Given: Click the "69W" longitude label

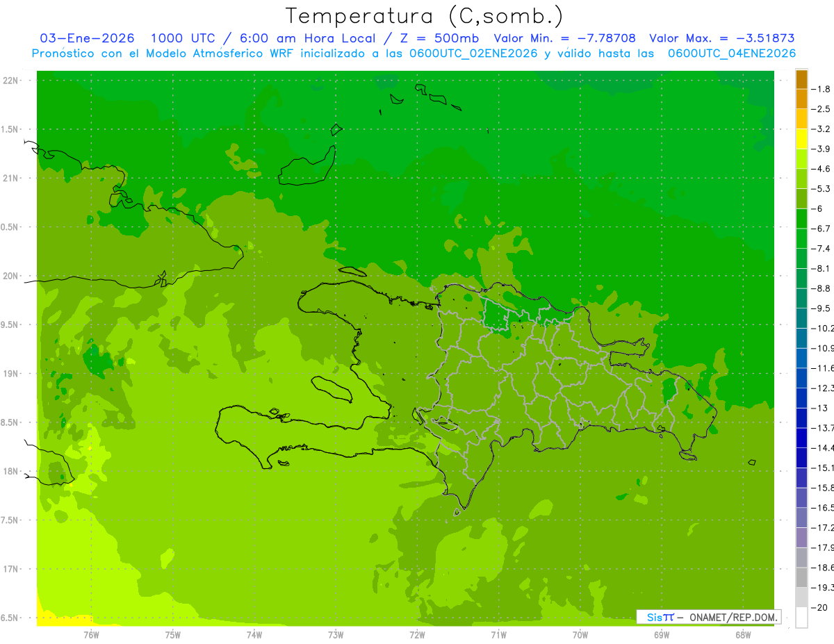Looking at the screenshot, I should point(662,634).
